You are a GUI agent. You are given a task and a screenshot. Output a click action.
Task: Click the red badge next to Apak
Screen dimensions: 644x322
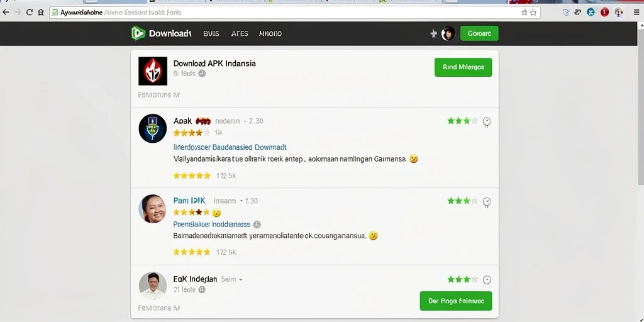click(203, 121)
